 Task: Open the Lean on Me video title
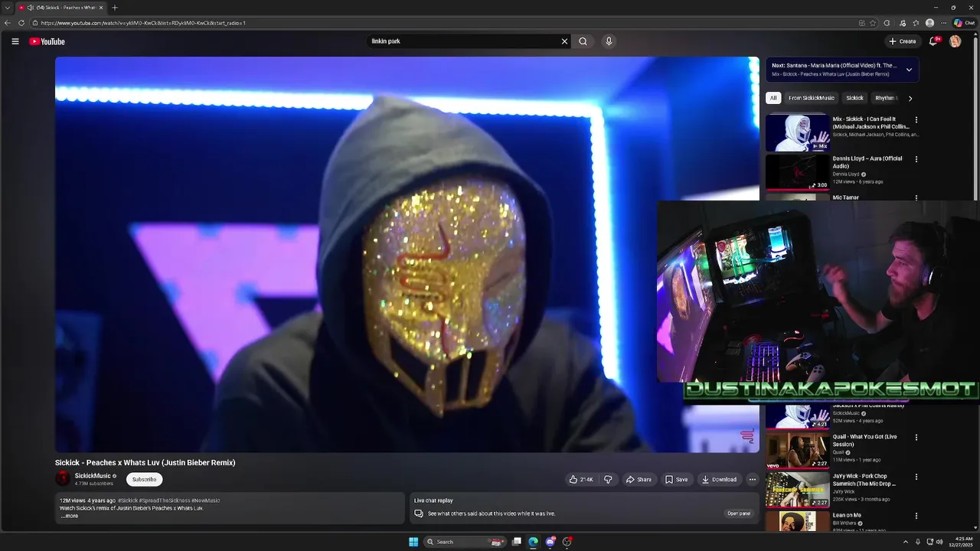[847, 516]
